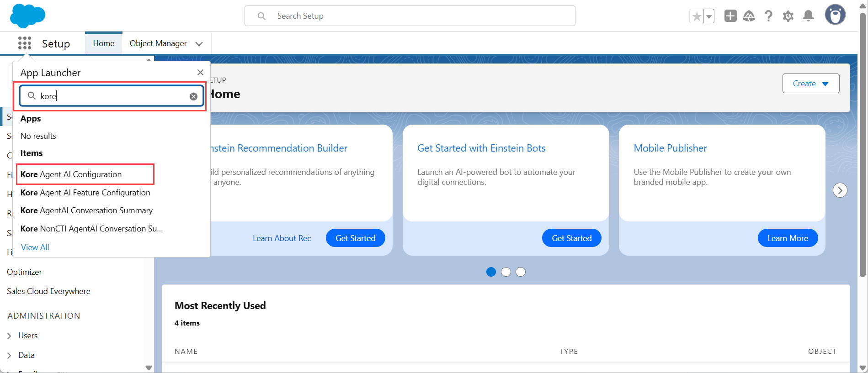Click the page scrollbar down arrow

click(x=863, y=368)
